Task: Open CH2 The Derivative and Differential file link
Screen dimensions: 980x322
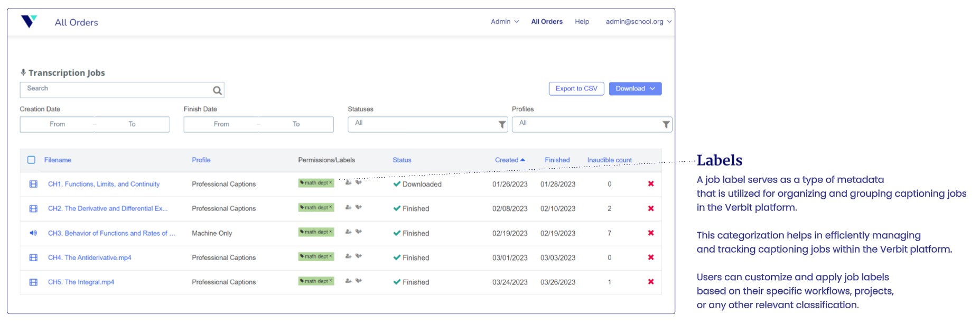Action: pos(108,209)
